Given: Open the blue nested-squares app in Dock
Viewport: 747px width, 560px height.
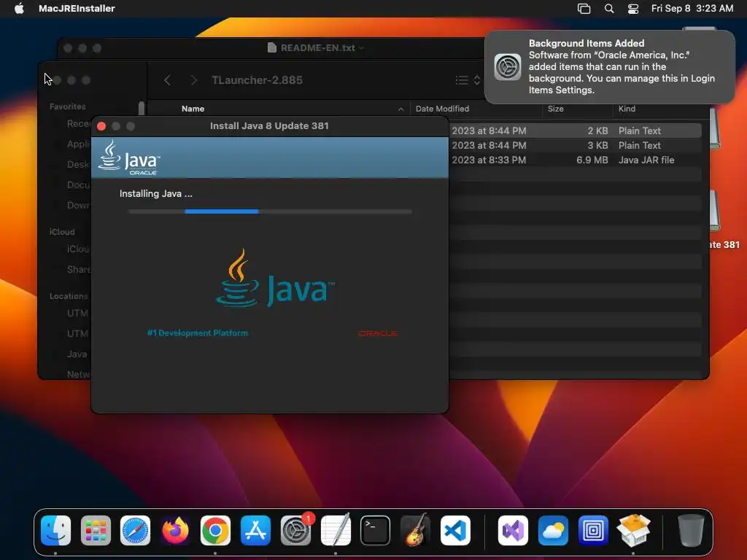Looking at the screenshot, I should click(x=593, y=530).
